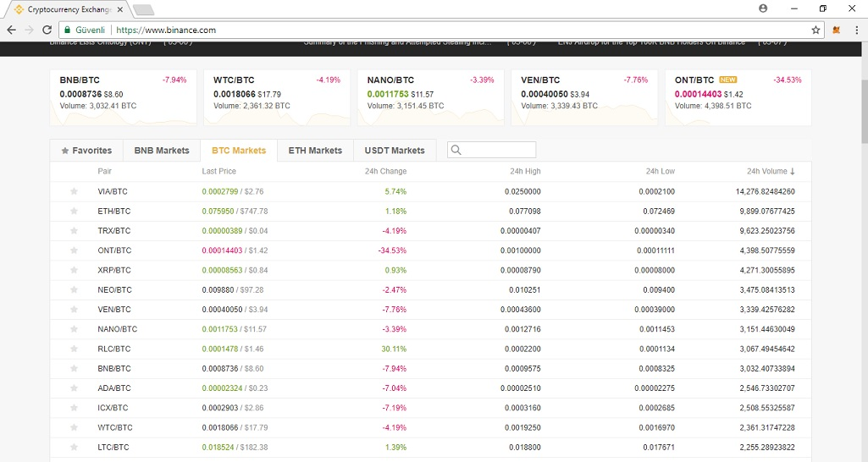Sort table by Last Price column
The width and height of the screenshot is (868, 462).
[218, 172]
